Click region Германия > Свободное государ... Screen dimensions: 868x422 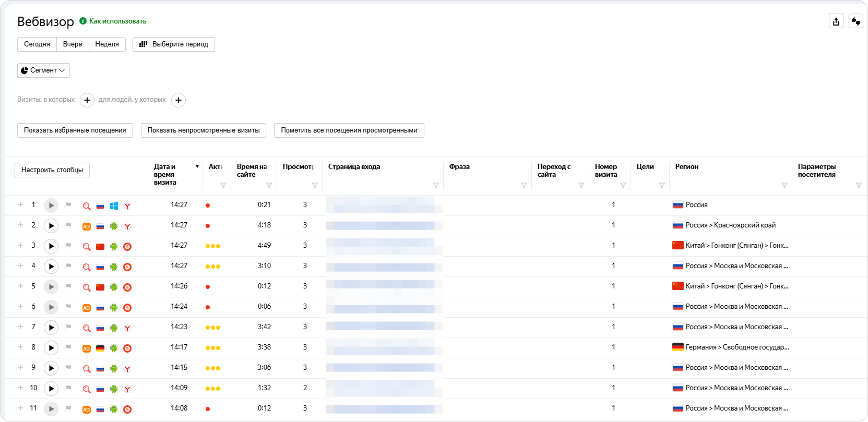(738, 347)
